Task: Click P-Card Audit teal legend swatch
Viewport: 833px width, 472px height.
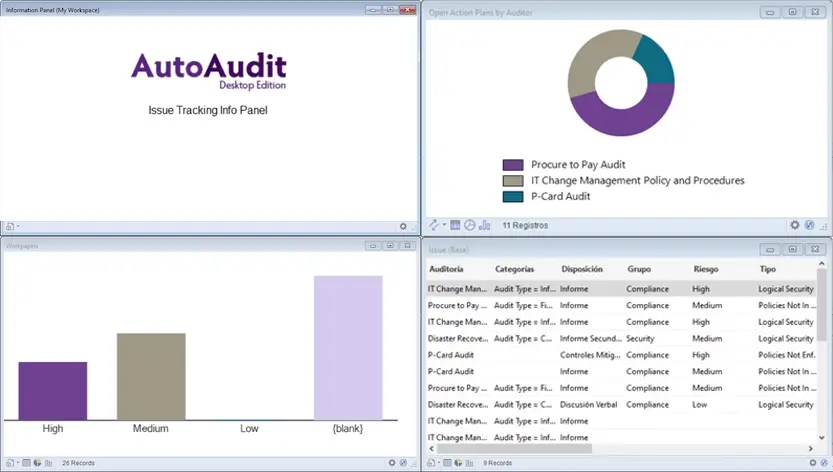Action: [x=513, y=197]
